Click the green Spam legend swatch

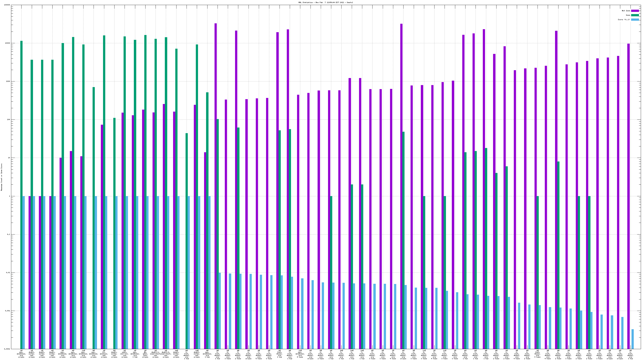(x=635, y=15)
